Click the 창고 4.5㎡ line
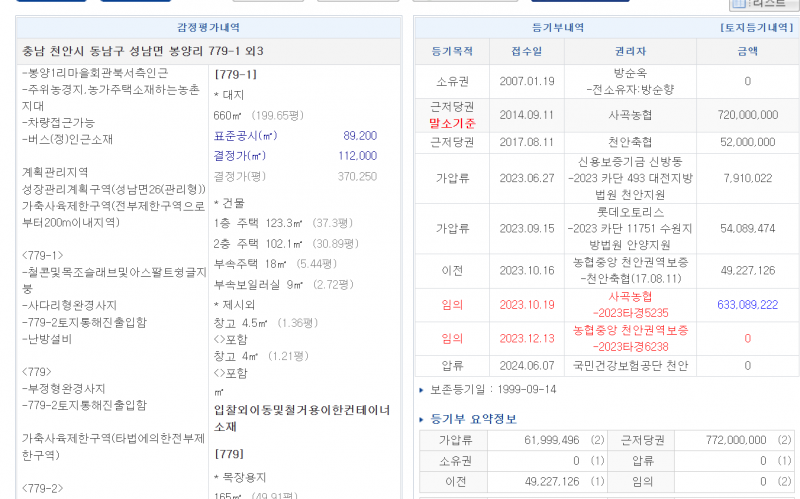Image resolution: width=800 pixels, height=499 pixels. (266, 323)
